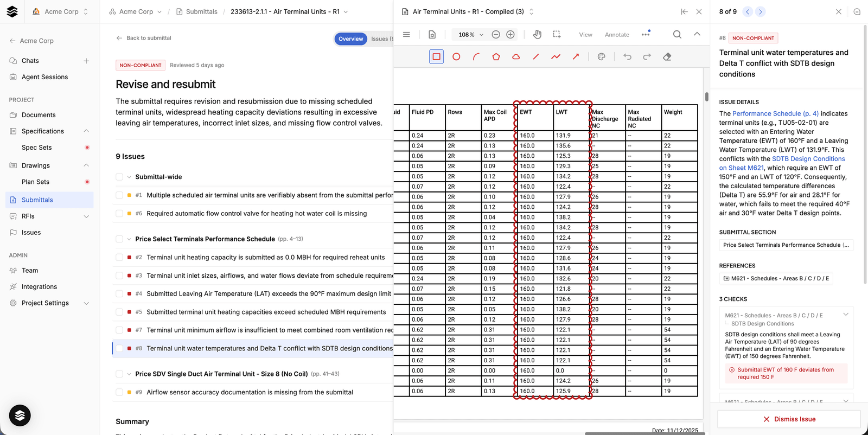Activate the area selection tool
Image resolution: width=868 pixels, height=435 pixels.
click(557, 34)
